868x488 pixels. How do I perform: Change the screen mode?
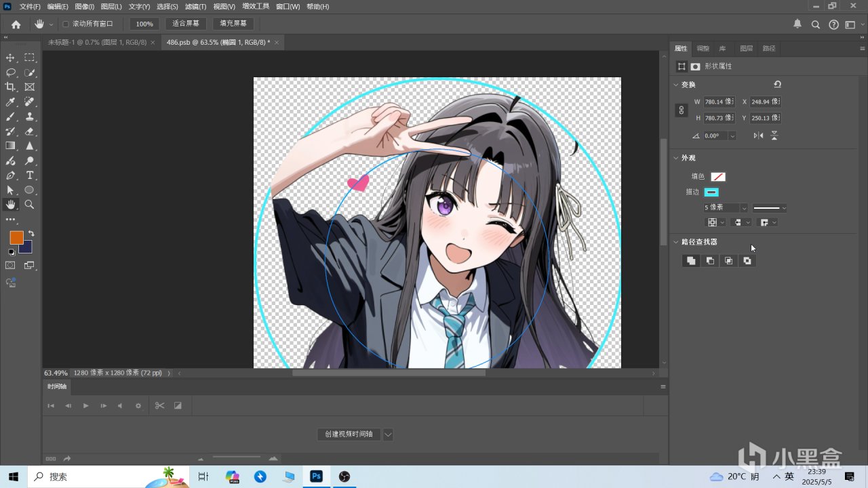click(x=30, y=266)
